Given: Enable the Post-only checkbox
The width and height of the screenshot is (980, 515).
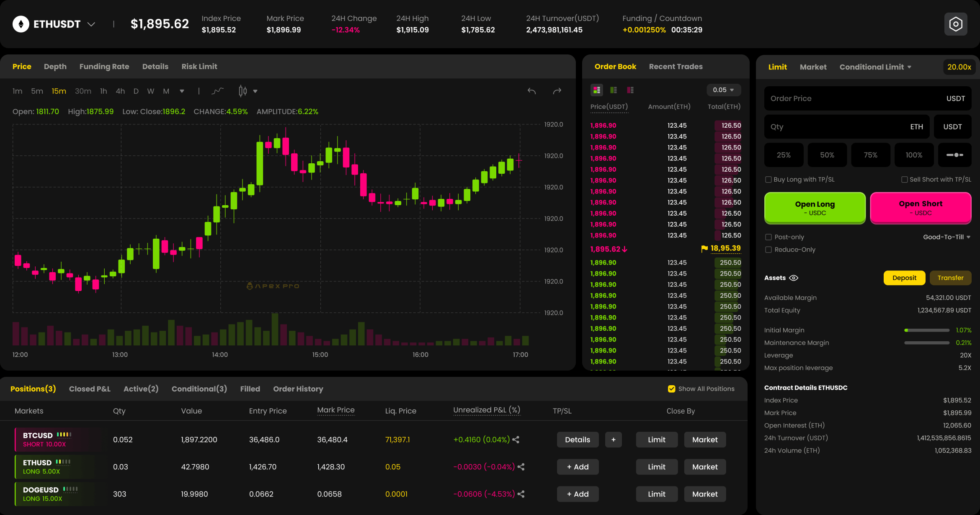Looking at the screenshot, I should point(769,237).
